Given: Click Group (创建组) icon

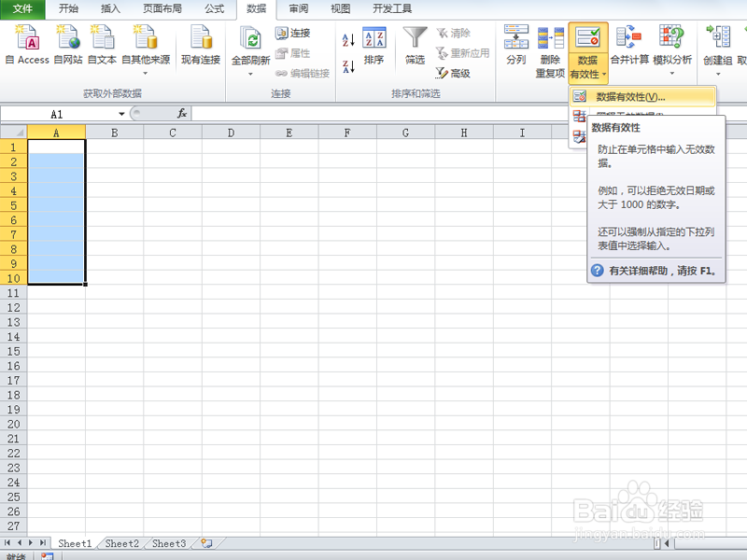Looking at the screenshot, I should pos(718,38).
